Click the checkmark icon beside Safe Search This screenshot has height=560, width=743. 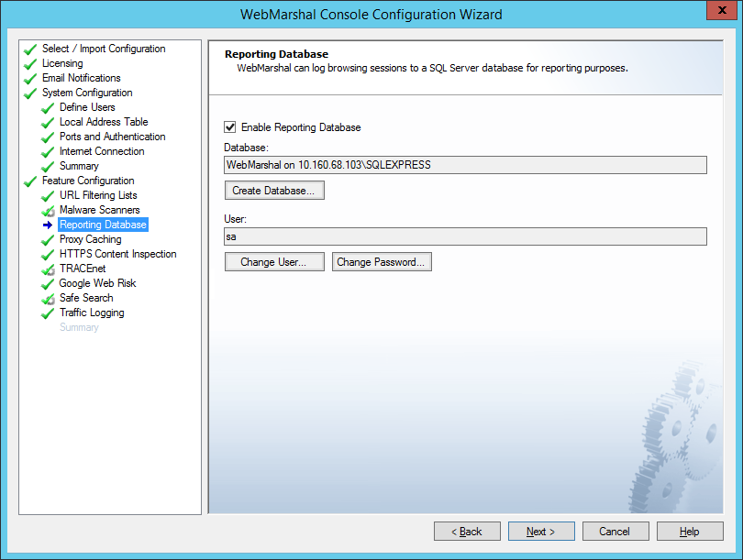click(48, 299)
